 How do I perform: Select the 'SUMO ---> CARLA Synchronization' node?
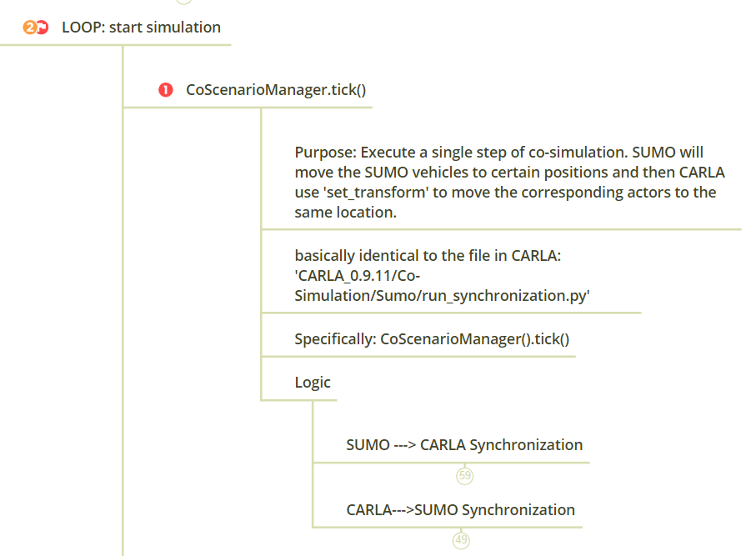tap(464, 444)
